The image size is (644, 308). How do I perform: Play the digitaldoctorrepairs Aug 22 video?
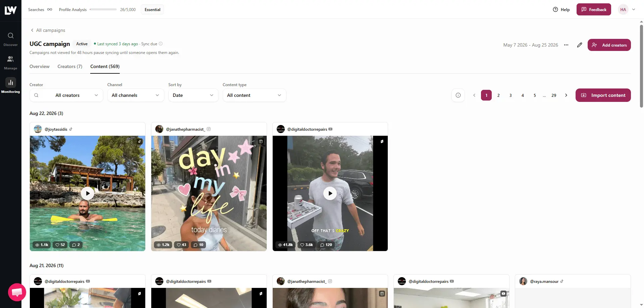coord(330,193)
